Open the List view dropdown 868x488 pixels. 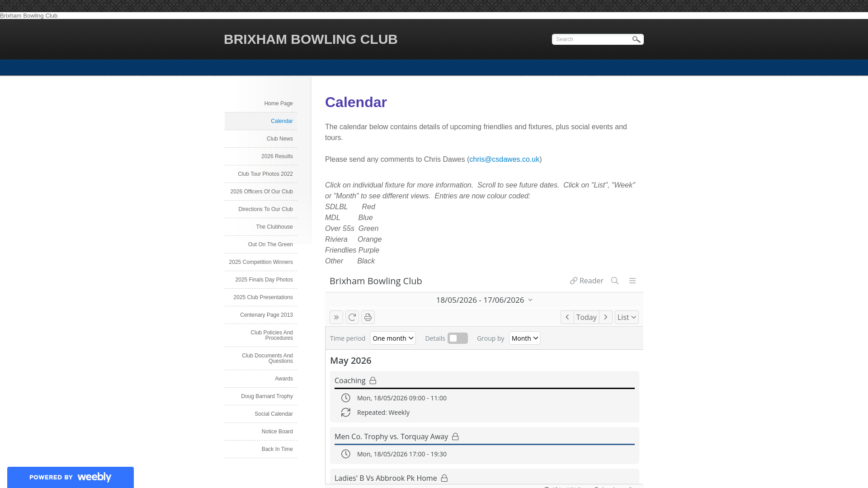627,317
